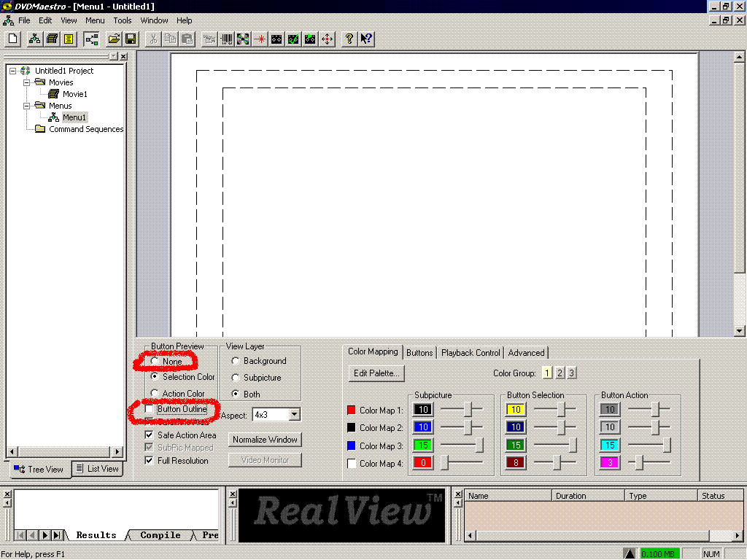Click the video camera toolbar icon

209,39
